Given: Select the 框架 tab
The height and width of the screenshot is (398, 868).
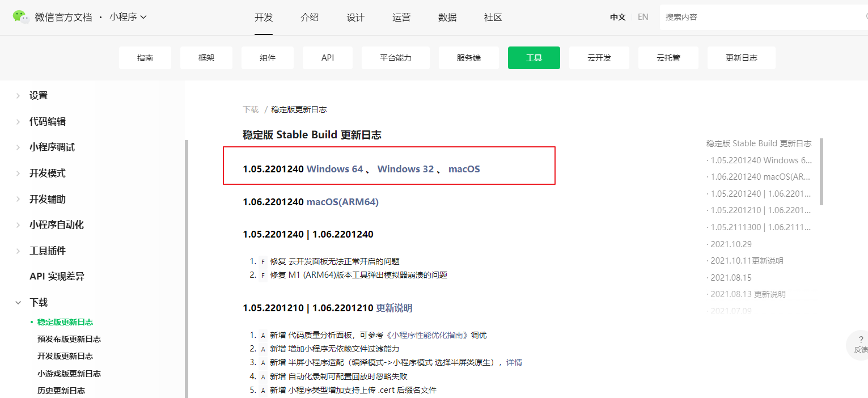Looking at the screenshot, I should coord(206,58).
